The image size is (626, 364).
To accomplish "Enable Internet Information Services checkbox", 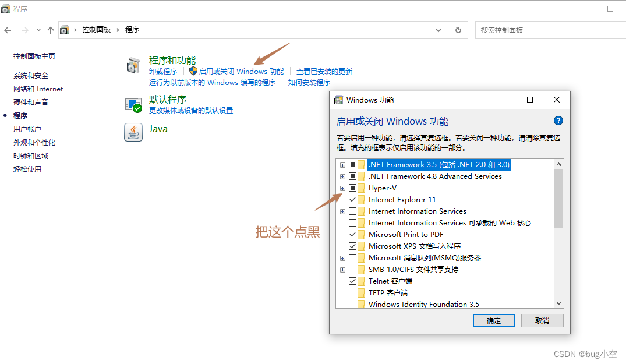I will tap(352, 211).
